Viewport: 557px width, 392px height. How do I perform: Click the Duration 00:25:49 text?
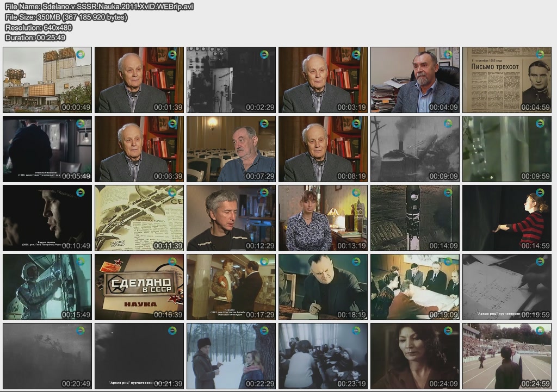click(35, 38)
